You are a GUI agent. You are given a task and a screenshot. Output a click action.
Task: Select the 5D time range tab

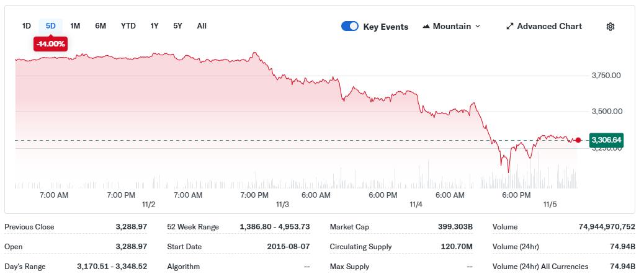point(51,26)
